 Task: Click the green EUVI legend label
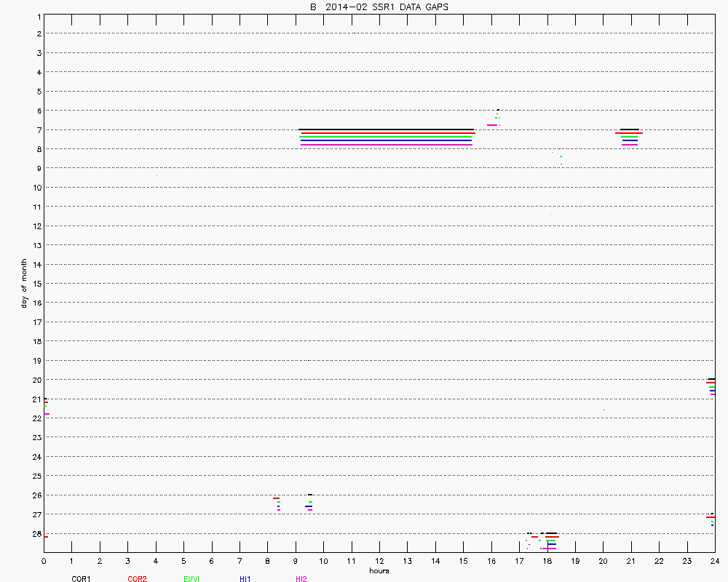pyautogui.click(x=191, y=579)
